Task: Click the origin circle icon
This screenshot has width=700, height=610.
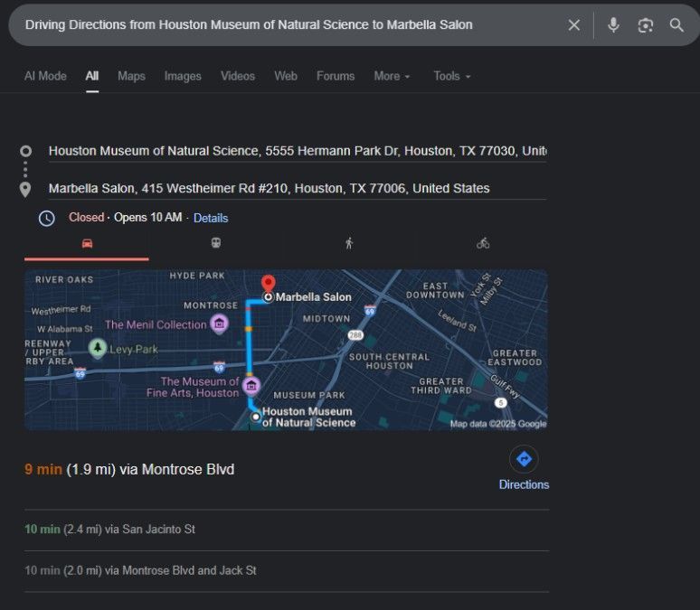Action: pyautogui.click(x=26, y=151)
